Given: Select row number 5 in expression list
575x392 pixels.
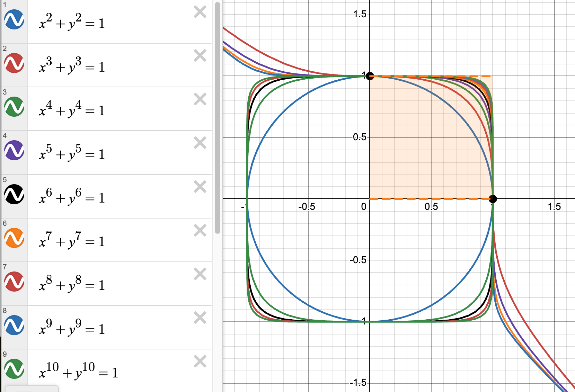Looking at the screenshot, I should tap(5, 179).
